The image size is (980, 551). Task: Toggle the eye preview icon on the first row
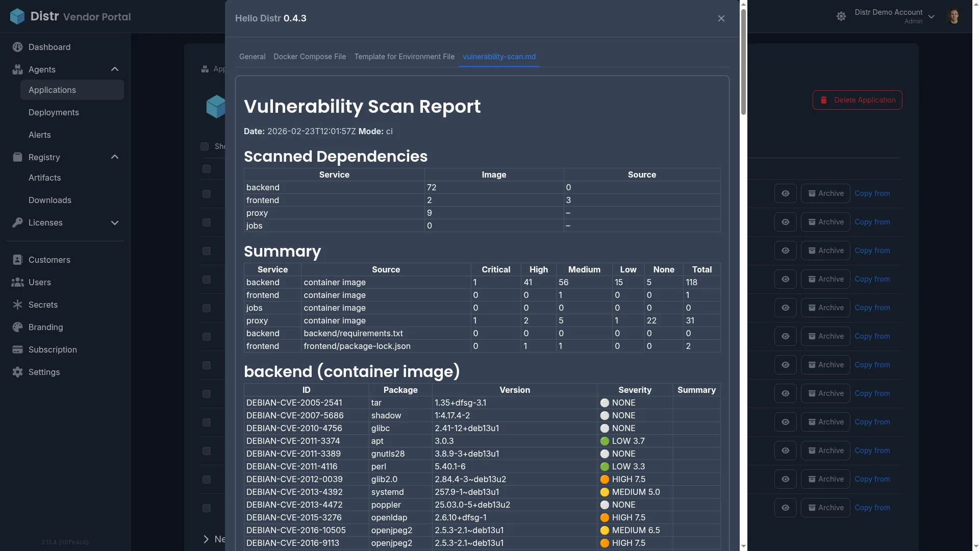785,193
